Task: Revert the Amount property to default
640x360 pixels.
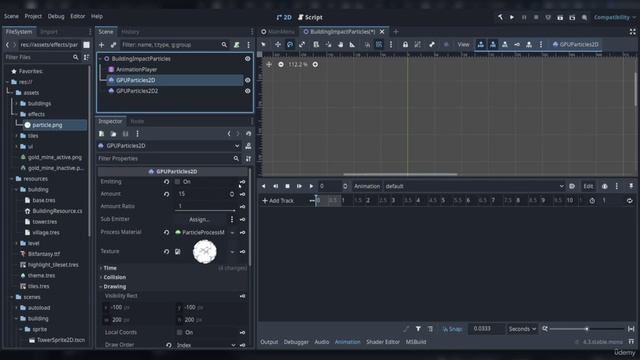Action: (167, 194)
